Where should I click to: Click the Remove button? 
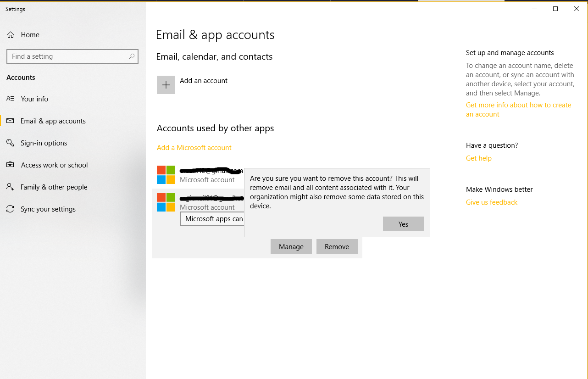(337, 246)
